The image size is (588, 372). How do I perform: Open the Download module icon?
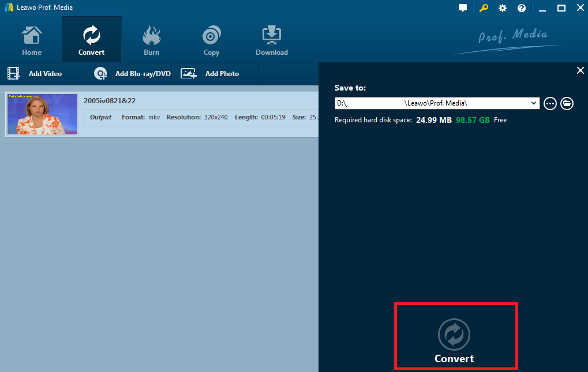[271, 35]
